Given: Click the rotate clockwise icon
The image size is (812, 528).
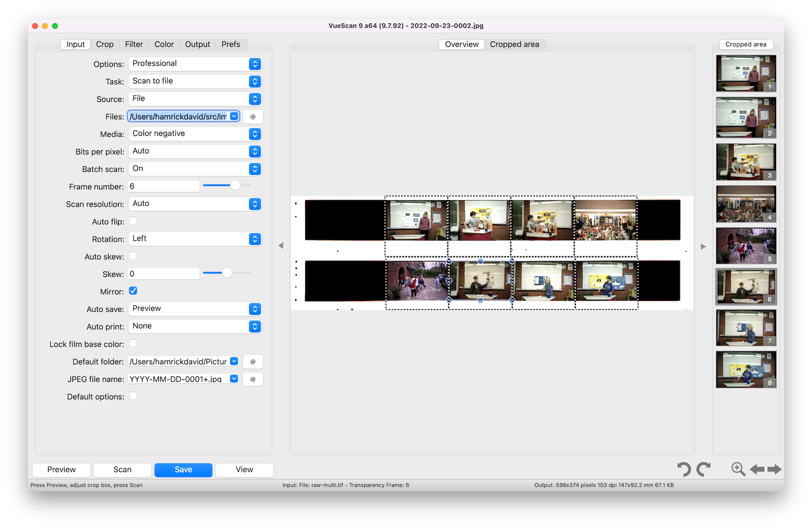Looking at the screenshot, I should click(703, 469).
